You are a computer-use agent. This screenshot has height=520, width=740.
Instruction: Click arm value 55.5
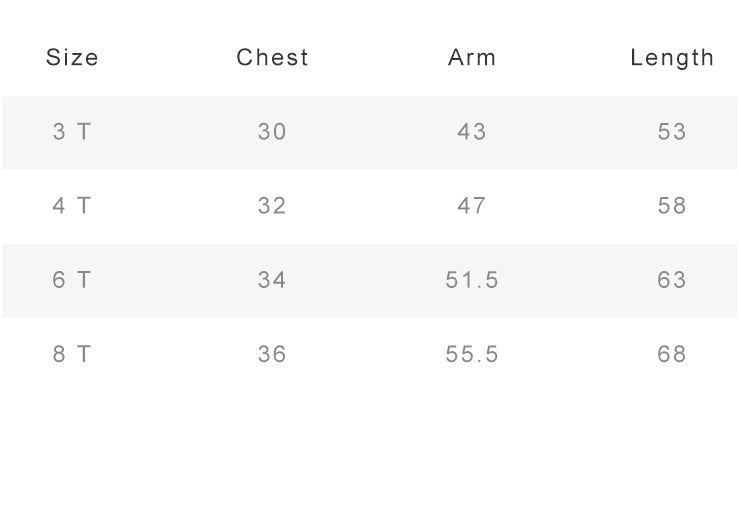[472, 353]
